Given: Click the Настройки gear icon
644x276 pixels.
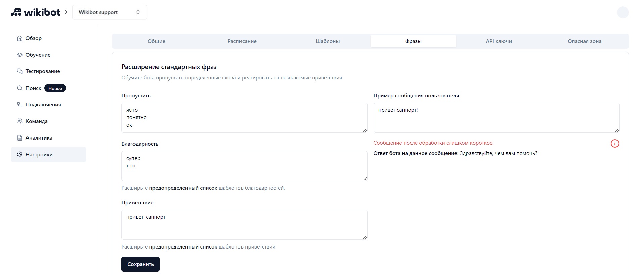Looking at the screenshot, I should point(20,154).
